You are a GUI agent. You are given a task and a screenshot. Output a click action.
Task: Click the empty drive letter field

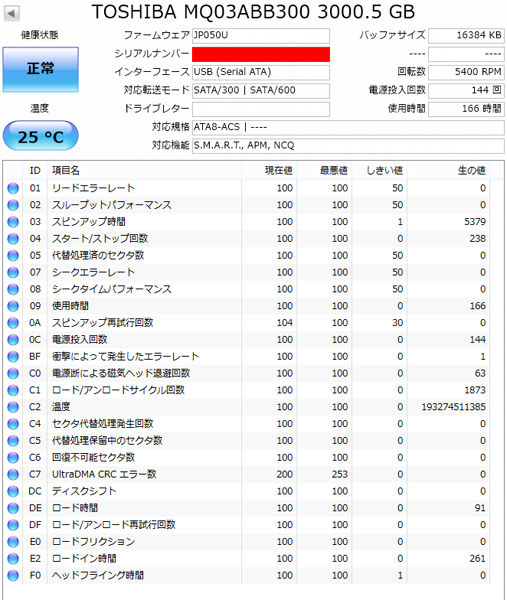[x=261, y=109]
